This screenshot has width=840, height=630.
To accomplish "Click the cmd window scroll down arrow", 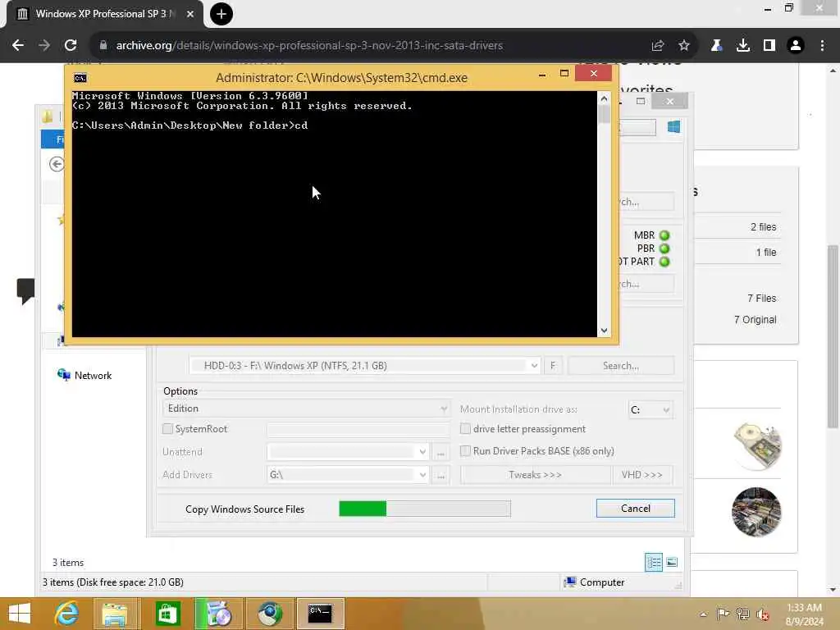I will [605, 331].
